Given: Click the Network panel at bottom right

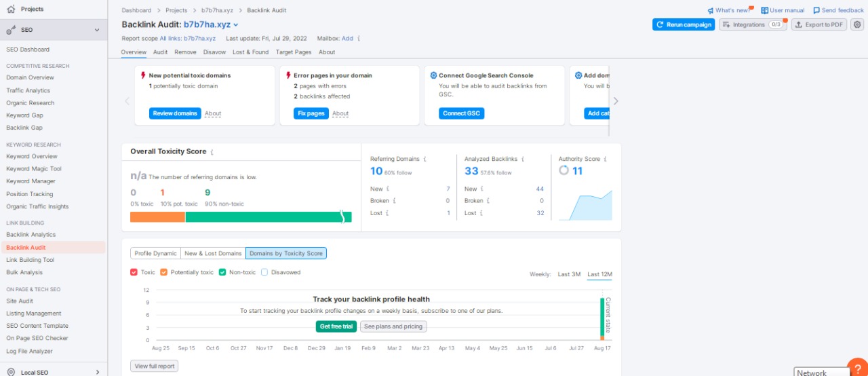Looking at the screenshot, I should 822,372.
